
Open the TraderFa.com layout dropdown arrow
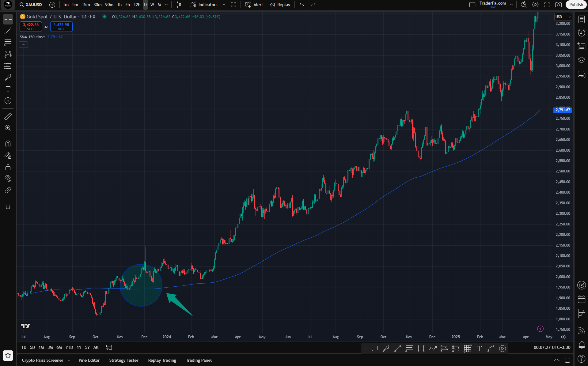point(511,5)
